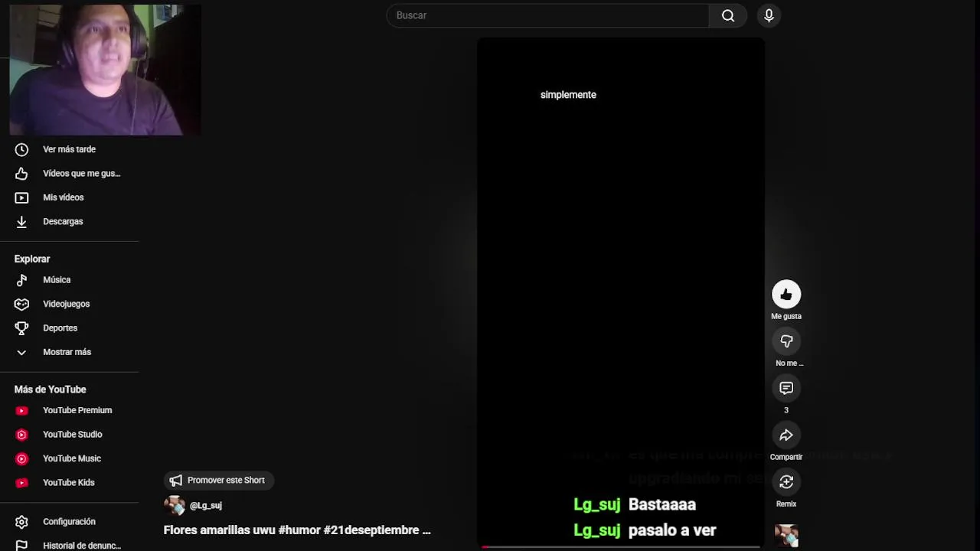Click the Más de YouTube heading

(x=50, y=390)
